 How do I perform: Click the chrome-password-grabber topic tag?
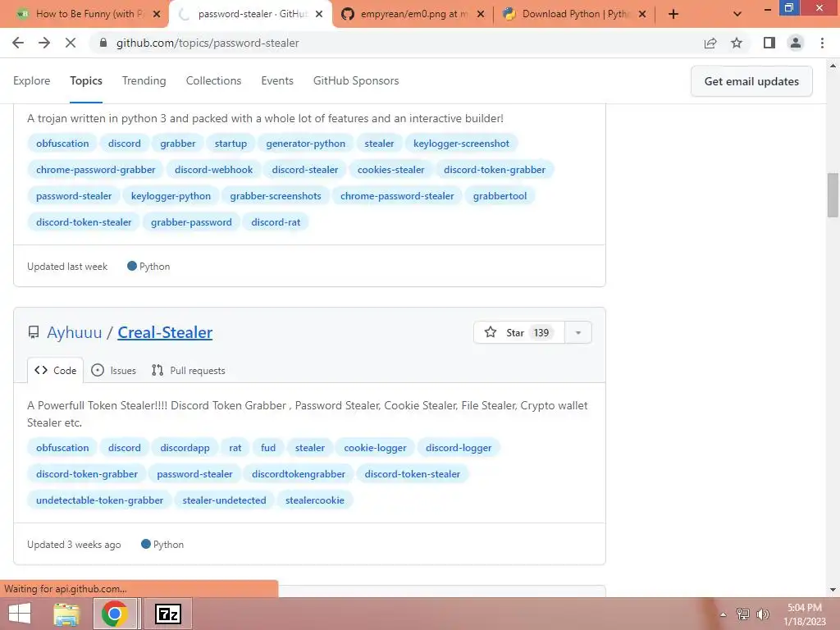(x=95, y=170)
